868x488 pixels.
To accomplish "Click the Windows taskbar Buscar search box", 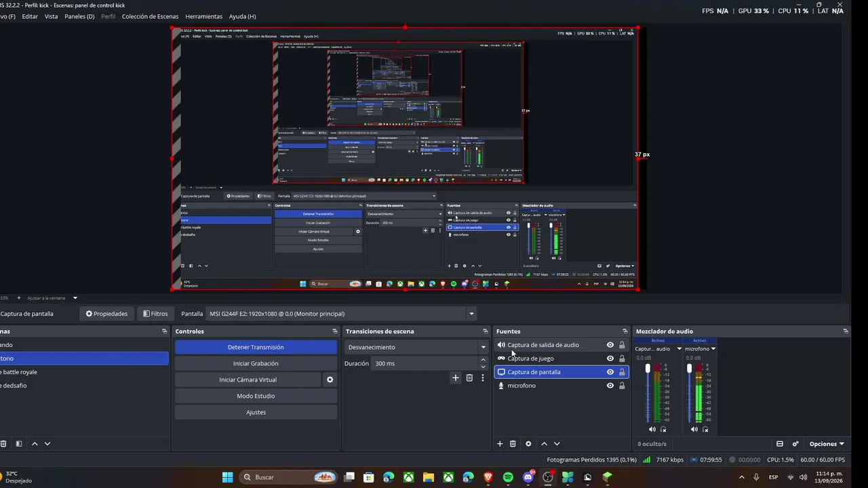I will 288,477.
